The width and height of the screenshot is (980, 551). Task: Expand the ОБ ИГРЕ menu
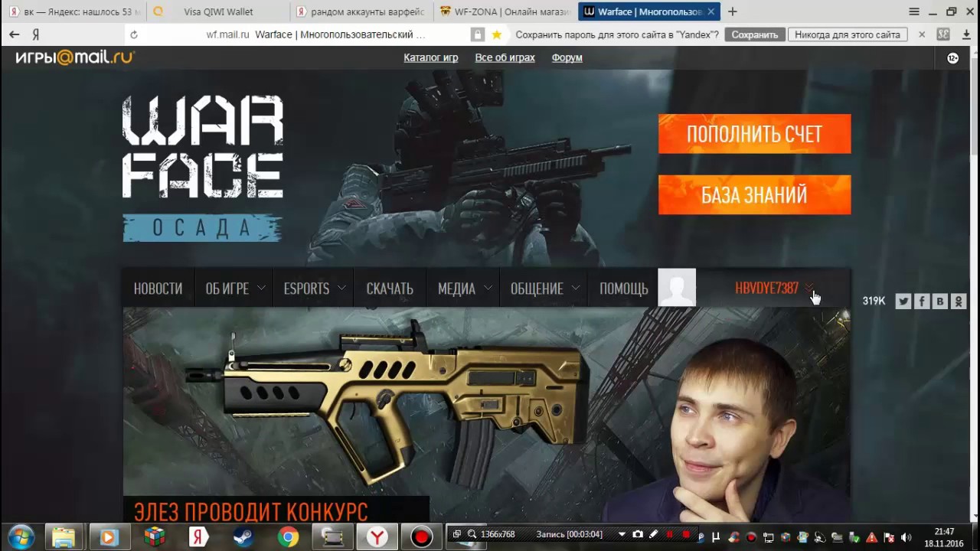(234, 289)
